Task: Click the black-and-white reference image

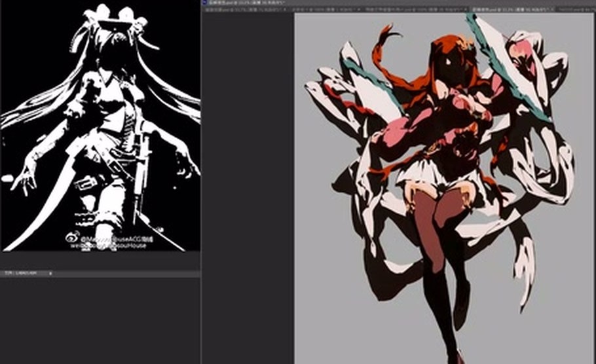Action: [x=100, y=126]
